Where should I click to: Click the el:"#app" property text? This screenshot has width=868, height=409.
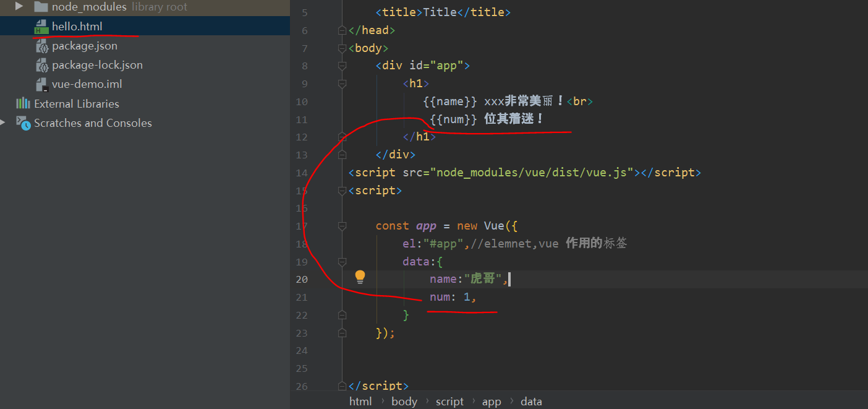[433, 244]
